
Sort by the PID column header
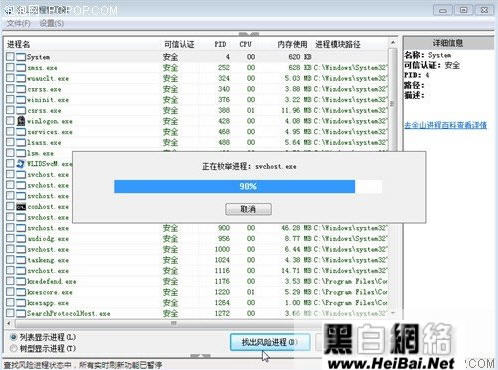click(x=220, y=44)
